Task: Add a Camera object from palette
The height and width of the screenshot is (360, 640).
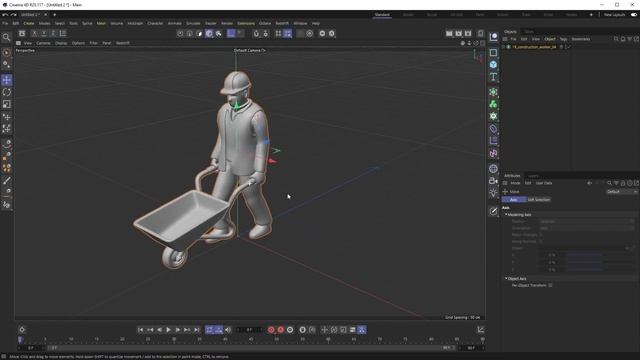Action: 493,180
